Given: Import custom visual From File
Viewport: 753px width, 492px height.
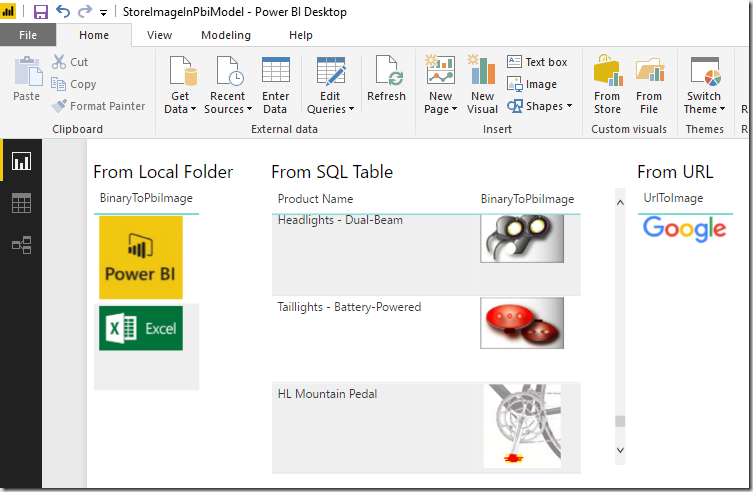Looking at the screenshot, I should 649,84.
